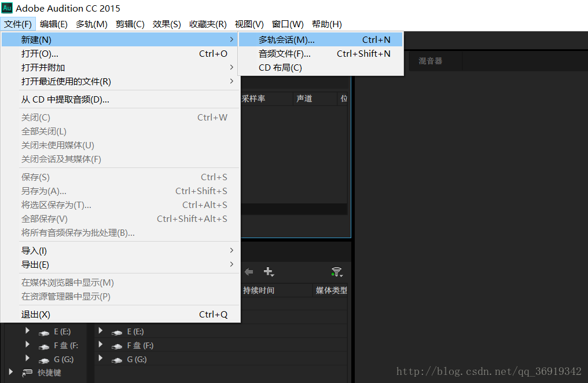This screenshot has height=383, width=588.
Task: Click the 声道 column header
Action: tap(304, 99)
